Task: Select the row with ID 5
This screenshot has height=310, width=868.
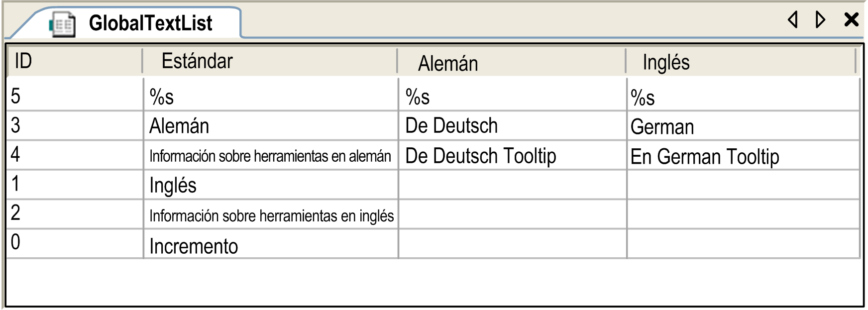Action: pos(433,96)
